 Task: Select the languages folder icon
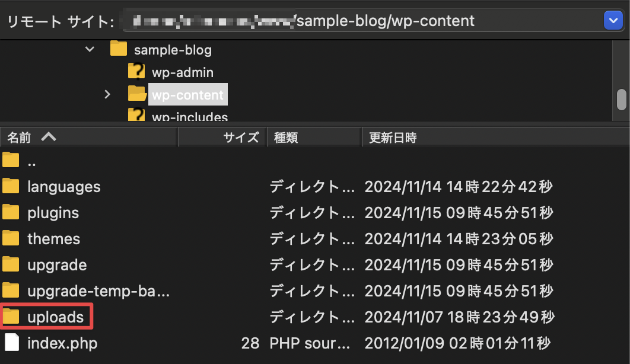tap(11, 187)
